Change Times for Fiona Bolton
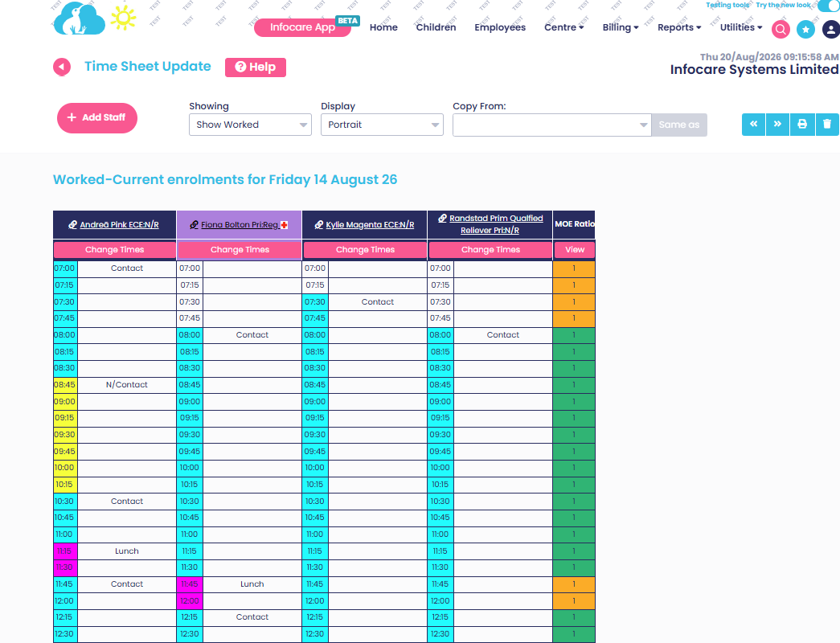The height and width of the screenshot is (643, 840). (x=240, y=250)
